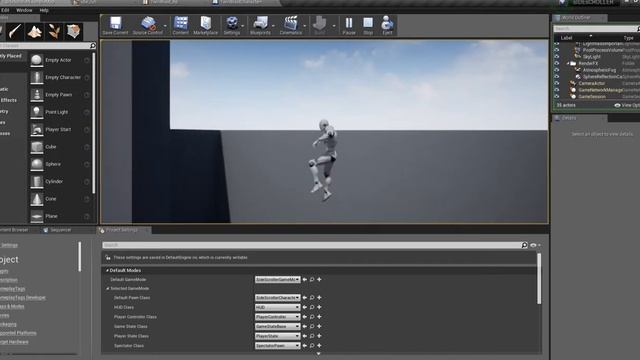
Task: Click the Eject toolbar icon
Action: click(x=387, y=25)
